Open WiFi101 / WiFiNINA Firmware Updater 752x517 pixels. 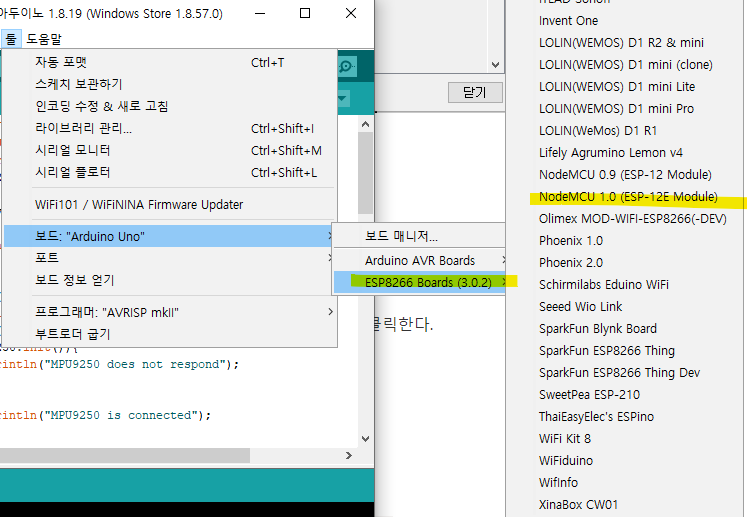[x=170, y=205]
